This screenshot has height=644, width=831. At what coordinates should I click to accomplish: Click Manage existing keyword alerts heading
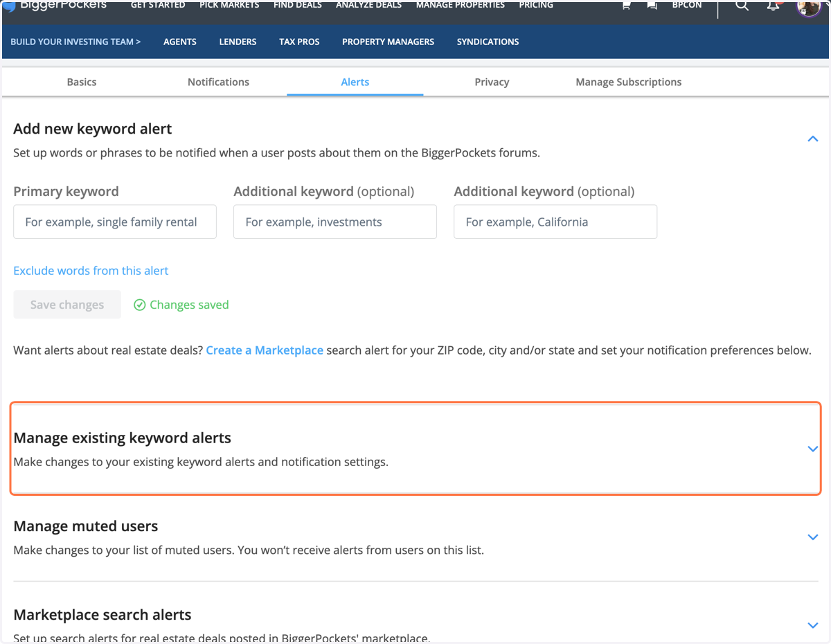pyautogui.click(x=123, y=438)
